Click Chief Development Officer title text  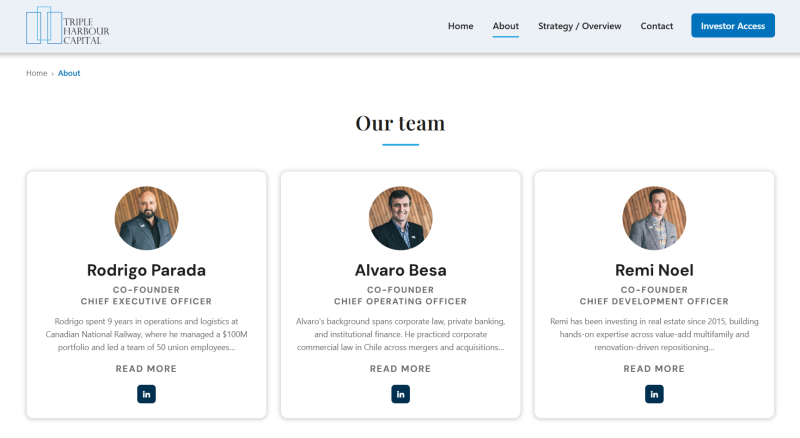coord(654,301)
